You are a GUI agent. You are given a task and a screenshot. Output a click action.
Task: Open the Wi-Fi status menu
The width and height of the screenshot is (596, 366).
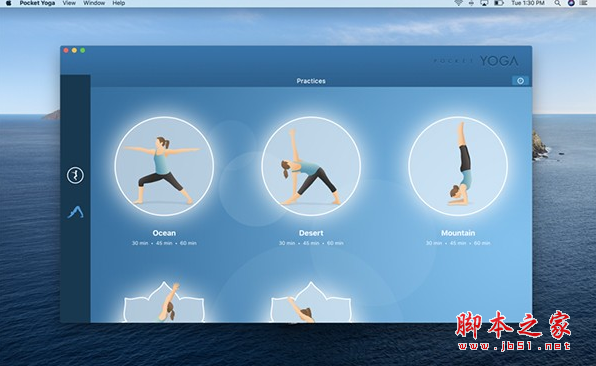[458, 3]
